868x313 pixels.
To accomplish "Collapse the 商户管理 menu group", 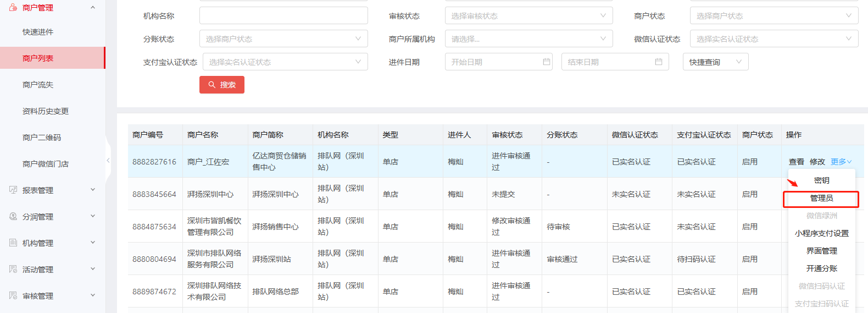I will (x=93, y=7).
